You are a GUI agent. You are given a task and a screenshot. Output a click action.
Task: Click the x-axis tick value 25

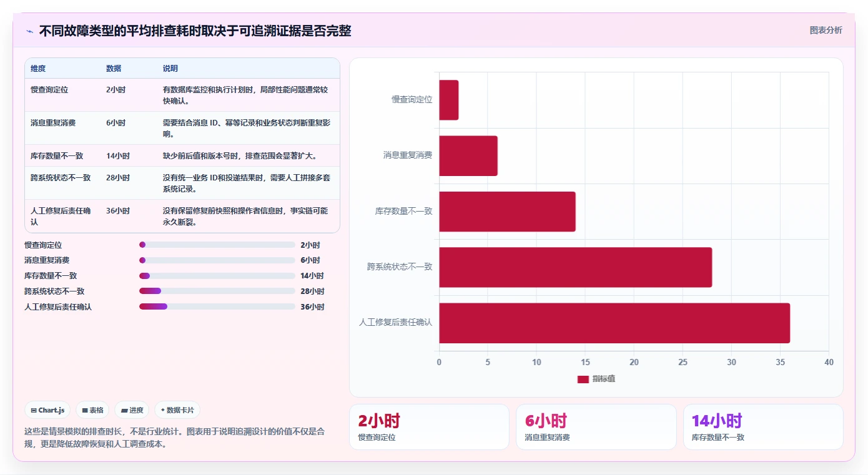tap(683, 362)
